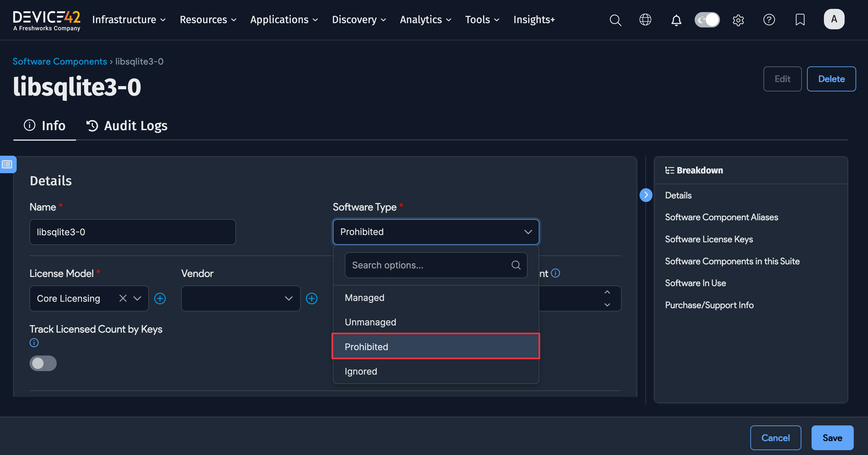
Task: Click the plus icon beside License Model
Action: click(x=160, y=298)
